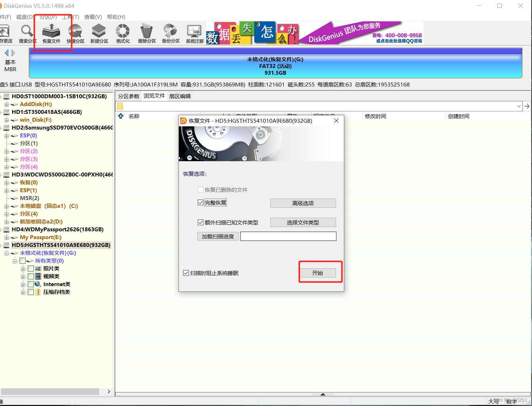Image resolution: width=532 pixels, height=406 pixels.
Task: Switch to the 扇区编辑 tab
Action: [x=180, y=96]
